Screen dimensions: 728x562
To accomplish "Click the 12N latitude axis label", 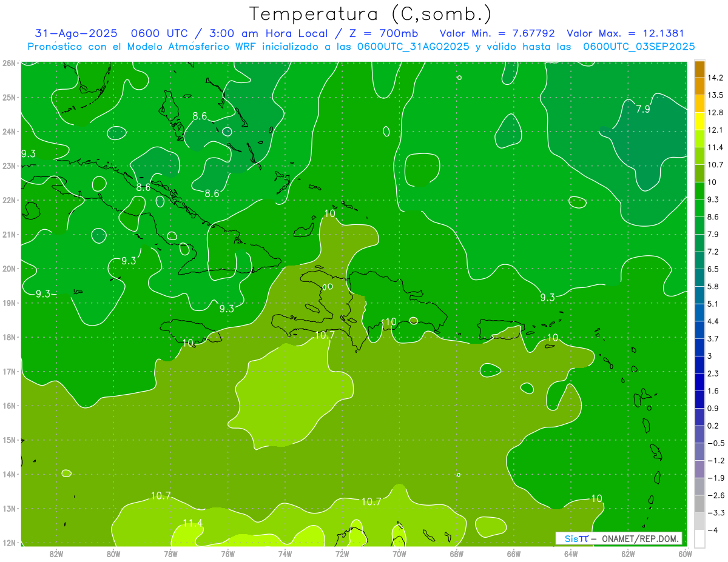I will [9, 543].
